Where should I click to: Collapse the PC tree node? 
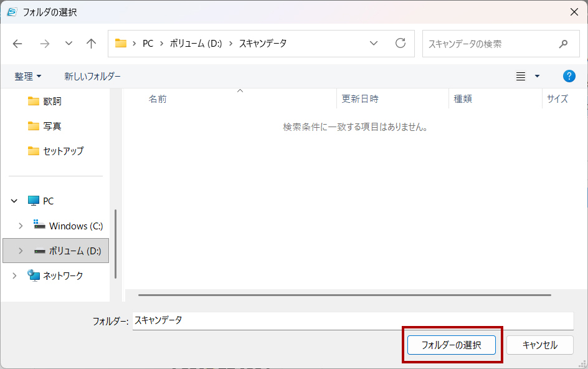click(14, 201)
